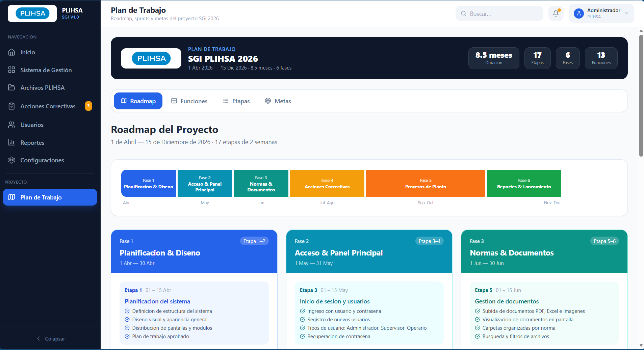Toggle check for 'Plan de trabajo aprobado'
Viewport: 644px width, 350px height.
127,336
